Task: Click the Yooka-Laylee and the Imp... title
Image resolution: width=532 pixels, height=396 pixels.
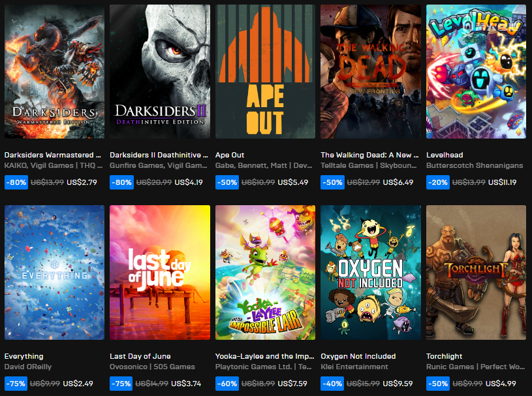Action: tap(264, 356)
